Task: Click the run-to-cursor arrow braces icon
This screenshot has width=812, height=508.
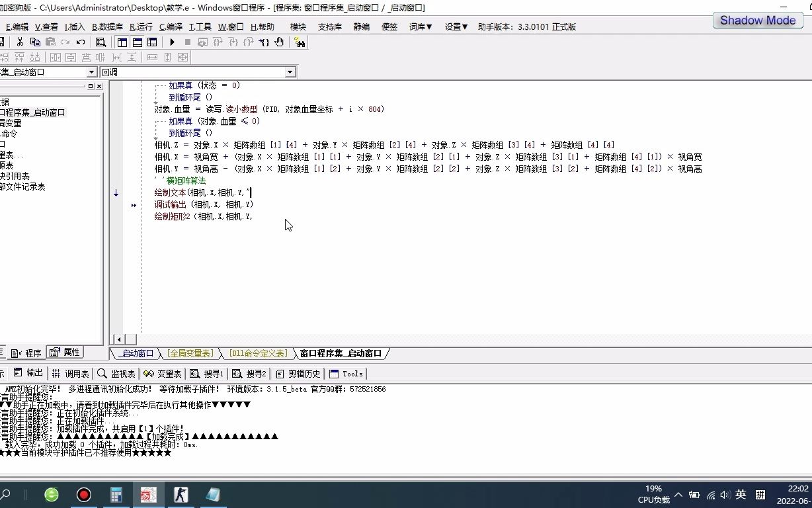Action: 264,42
